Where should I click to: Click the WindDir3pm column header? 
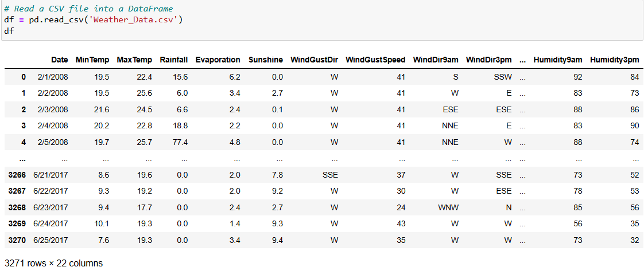click(488, 60)
